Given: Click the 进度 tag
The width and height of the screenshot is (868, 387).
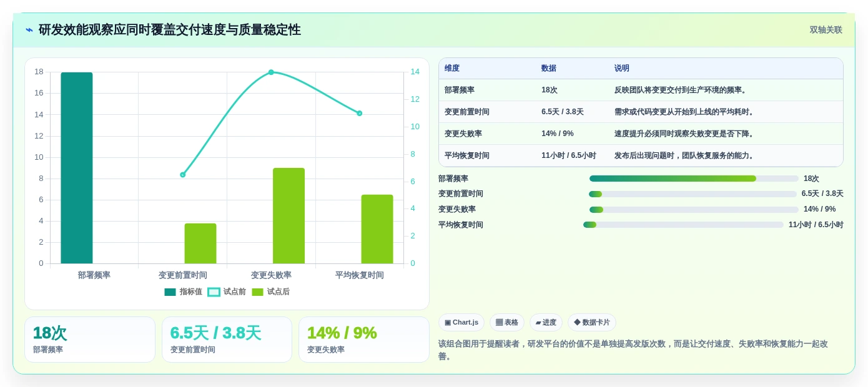Looking at the screenshot, I should pyautogui.click(x=546, y=323).
